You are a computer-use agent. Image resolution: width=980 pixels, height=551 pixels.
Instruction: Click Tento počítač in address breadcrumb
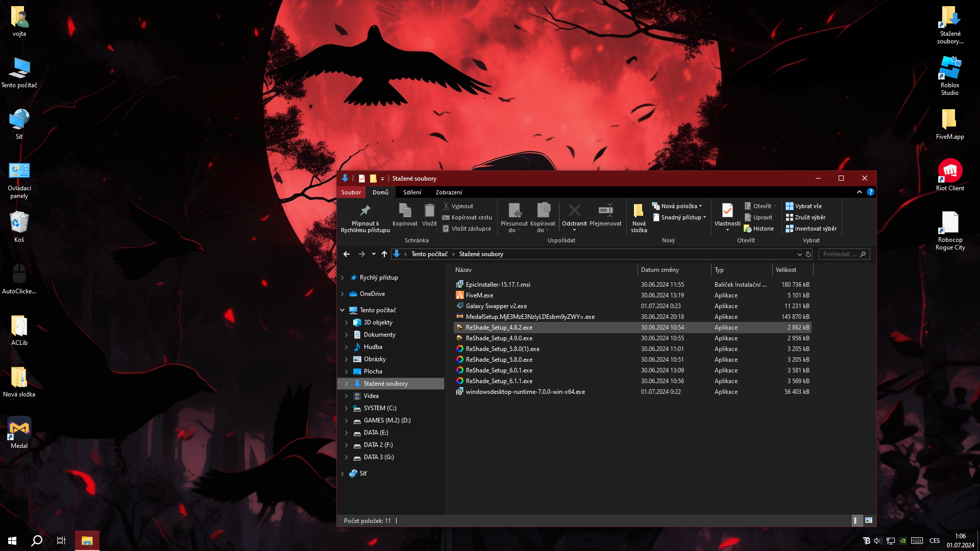click(429, 254)
